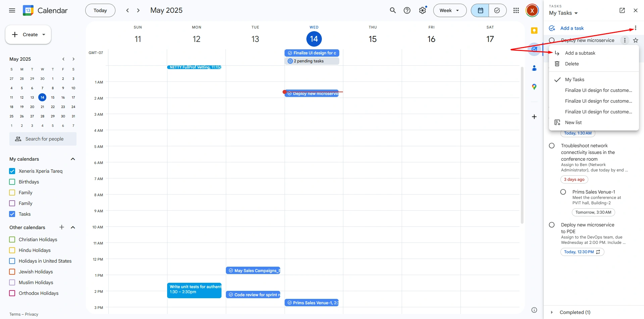Enable the Birthdays calendar checkbox
644x319 pixels.
(x=12, y=182)
